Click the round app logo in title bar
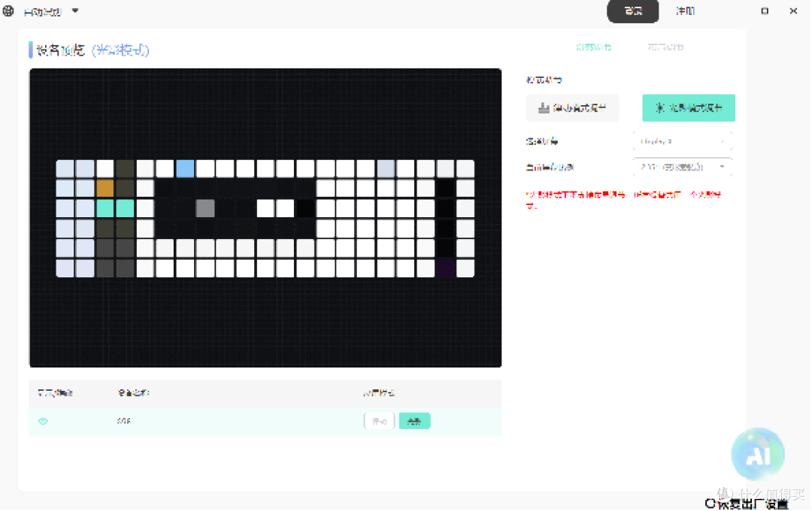Viewport: 812px width, 511px height. coord(8,11)
